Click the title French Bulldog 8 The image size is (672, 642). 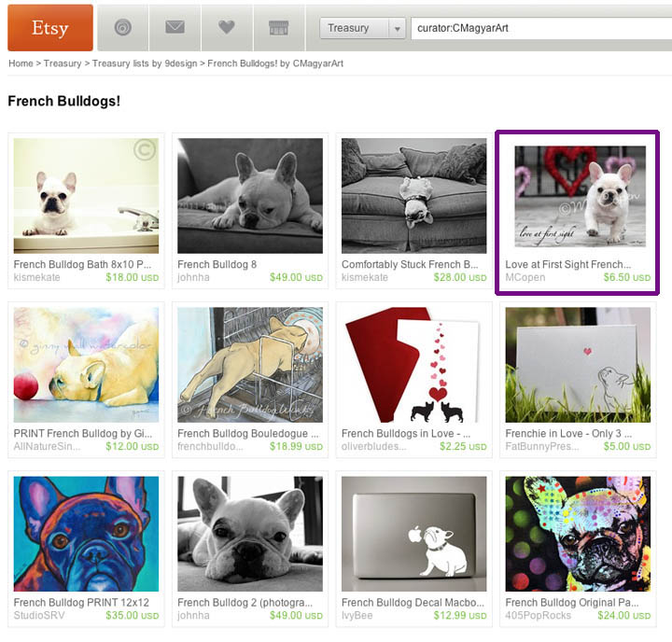point(217,264)
